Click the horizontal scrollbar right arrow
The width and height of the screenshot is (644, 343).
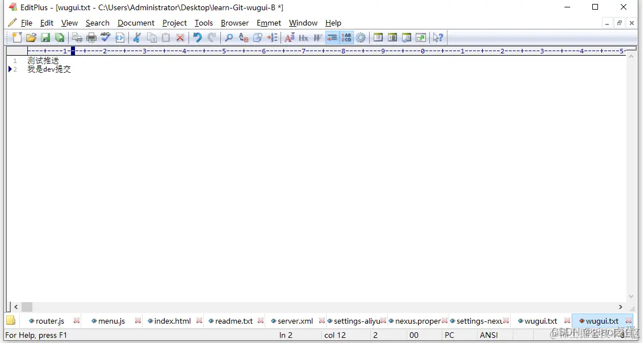click(x=620, y=307)
